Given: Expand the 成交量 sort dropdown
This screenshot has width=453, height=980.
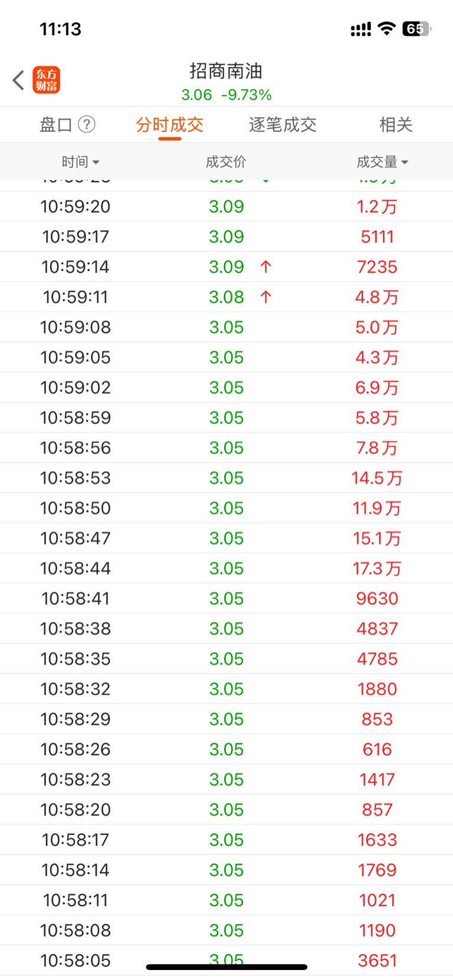Looking at the screenshot, I should pyautogui.click(x=382, y=161).
